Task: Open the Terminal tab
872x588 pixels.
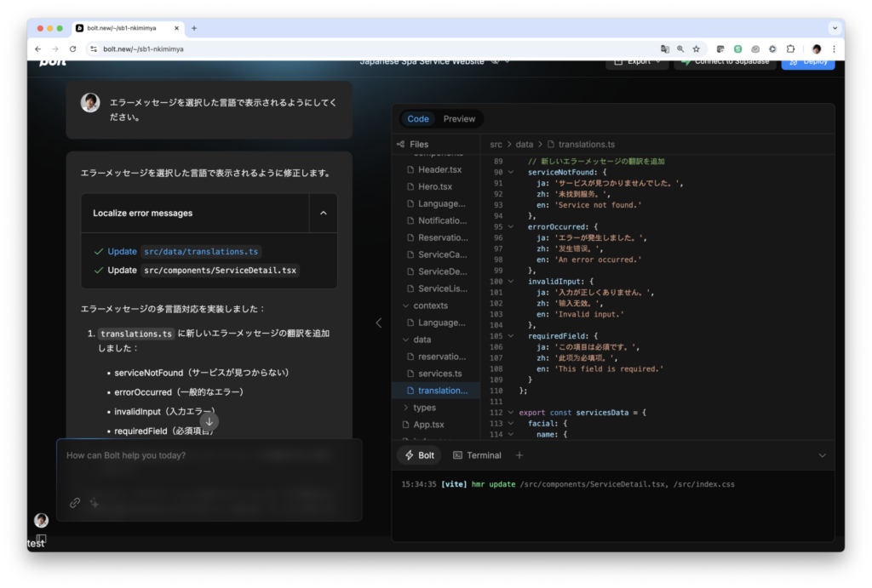Action: pyautogui.click(x=477, y=455)
